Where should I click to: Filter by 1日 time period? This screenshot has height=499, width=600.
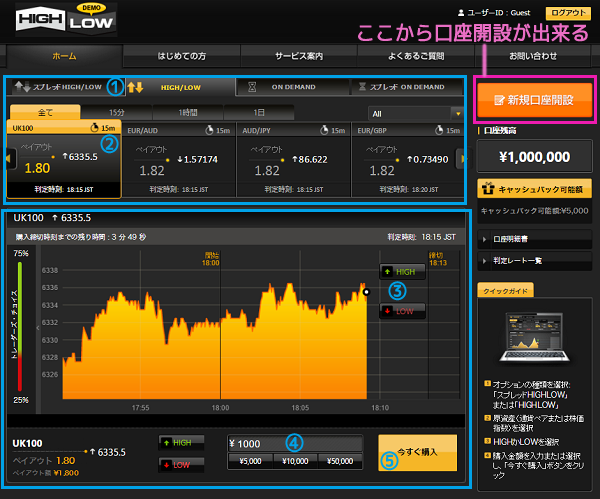click(x=259, y=113)
